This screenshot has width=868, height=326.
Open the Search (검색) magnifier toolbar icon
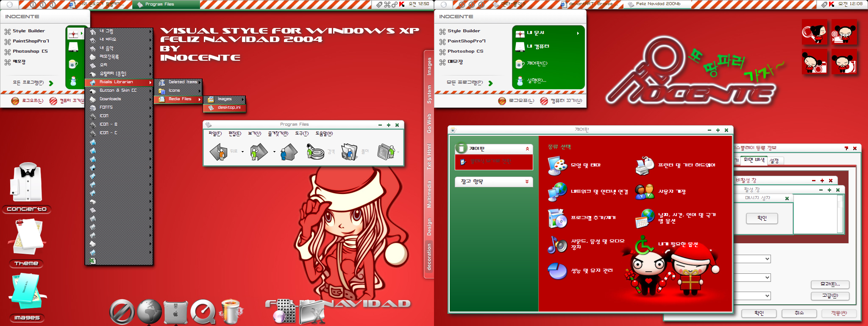tap(315, 152)
